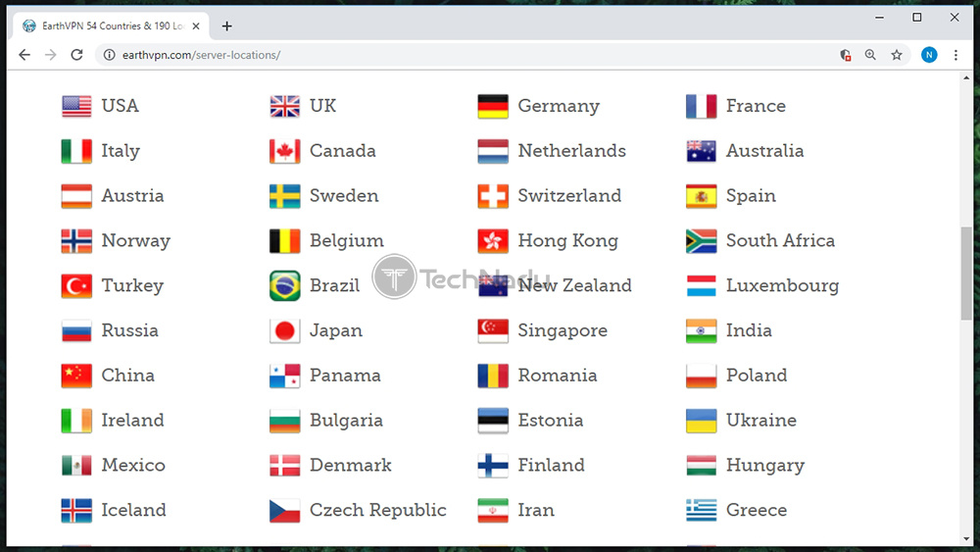The height and width of the screenshot is (552, 980).
Task: Open a new tab with plus button
Action: [227, 26]
